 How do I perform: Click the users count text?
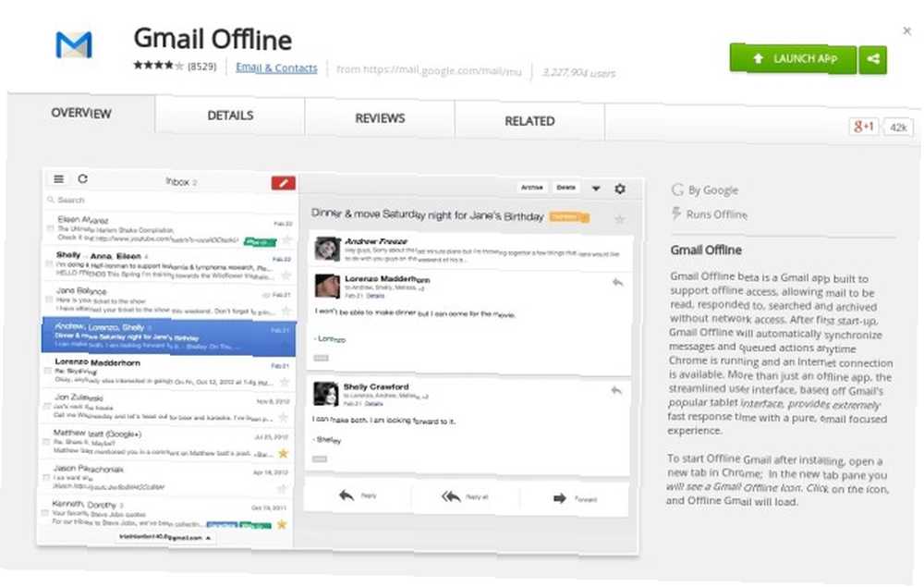pos(578,72)
